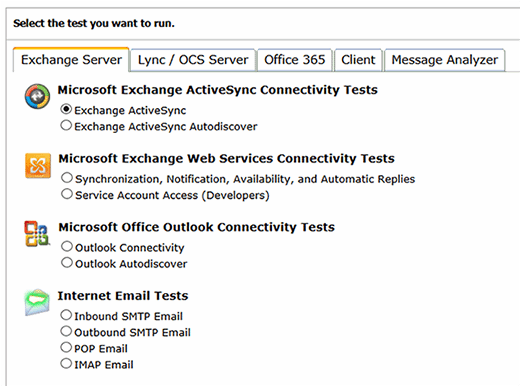The width and height of the screenshot is (520, 386).
Task: Choose the IMAP Email test option
Action: [66, 363]
